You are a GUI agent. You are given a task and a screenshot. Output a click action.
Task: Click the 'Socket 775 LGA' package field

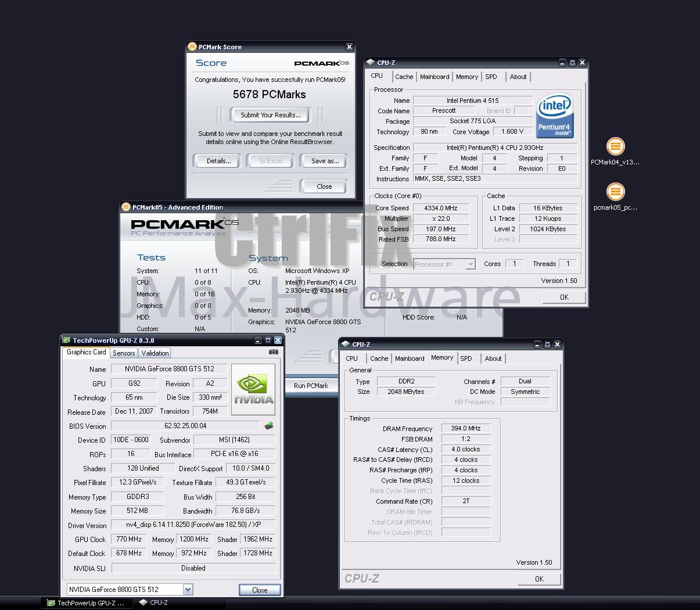[x=473, y=121]
